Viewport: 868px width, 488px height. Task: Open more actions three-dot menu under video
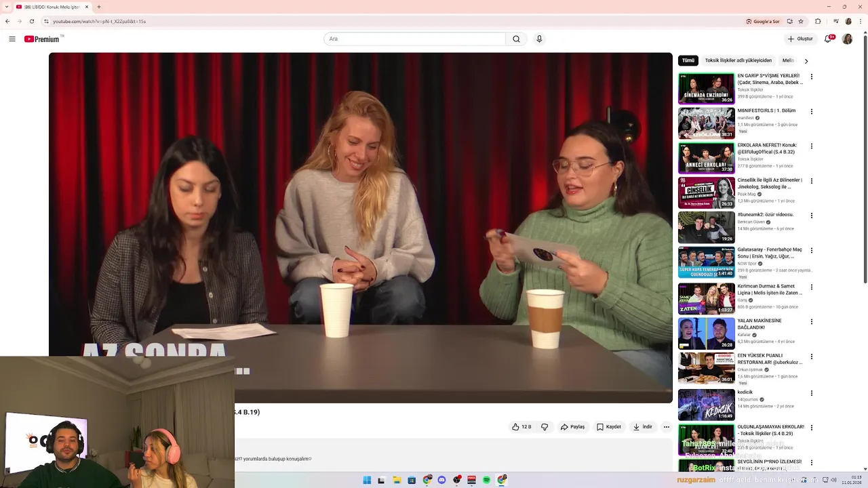(x=667, y=427)
